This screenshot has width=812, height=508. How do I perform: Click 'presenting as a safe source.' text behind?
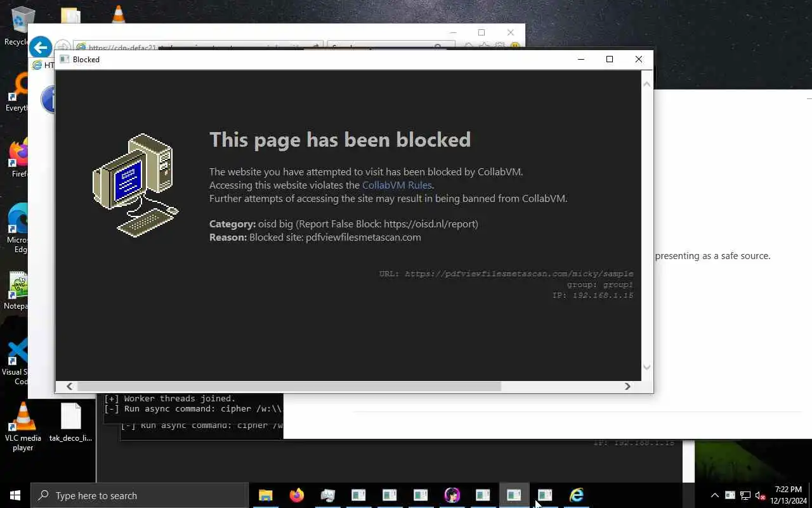712,256
